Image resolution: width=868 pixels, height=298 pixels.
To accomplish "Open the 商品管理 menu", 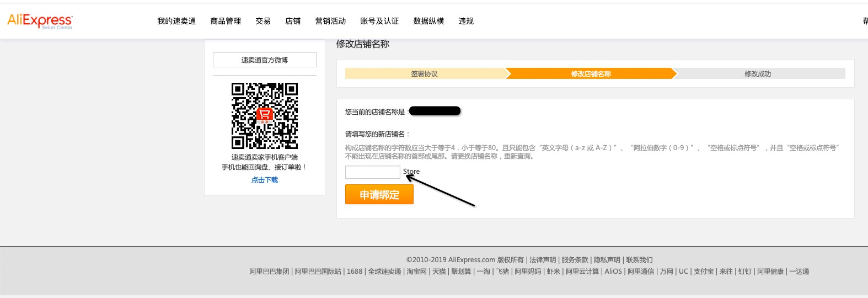I will point(226,21).
